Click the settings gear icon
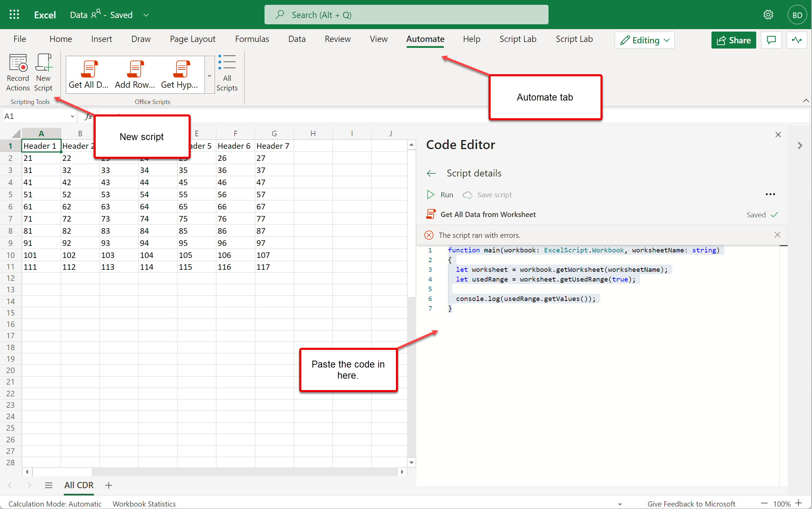 [x=768, y=15]
